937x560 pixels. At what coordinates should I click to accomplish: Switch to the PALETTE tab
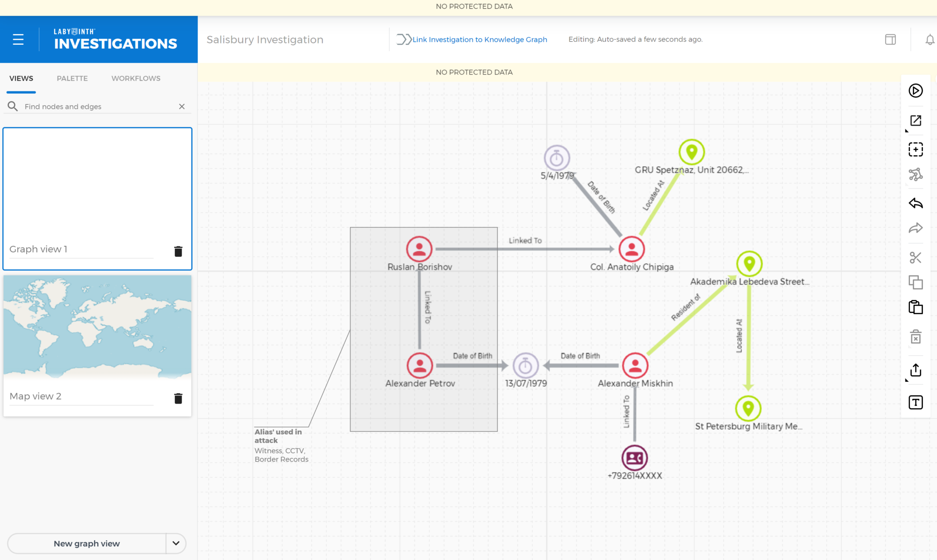(x=72, y=78)
